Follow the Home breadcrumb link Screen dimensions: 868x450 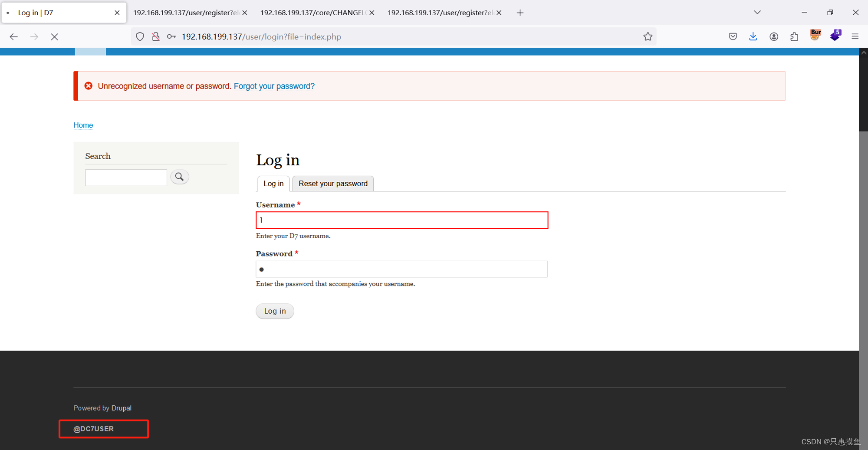point(83,125)
